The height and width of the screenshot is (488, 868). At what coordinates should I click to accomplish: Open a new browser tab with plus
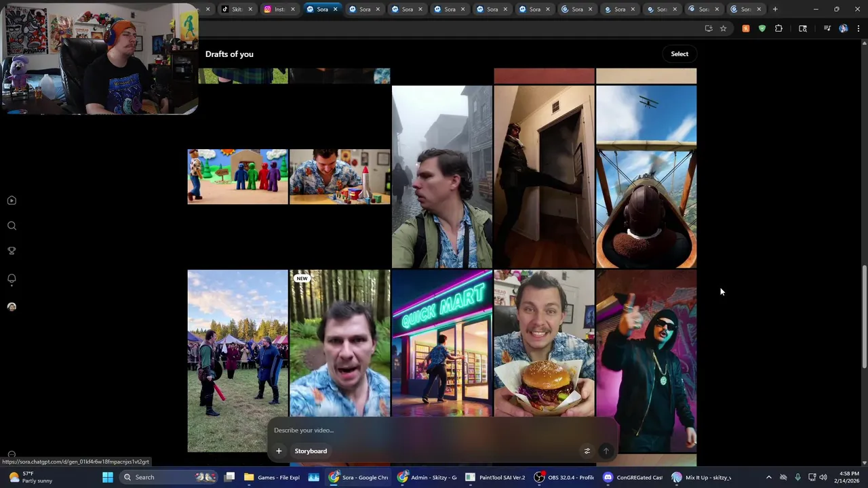click(x=775, y=9)
